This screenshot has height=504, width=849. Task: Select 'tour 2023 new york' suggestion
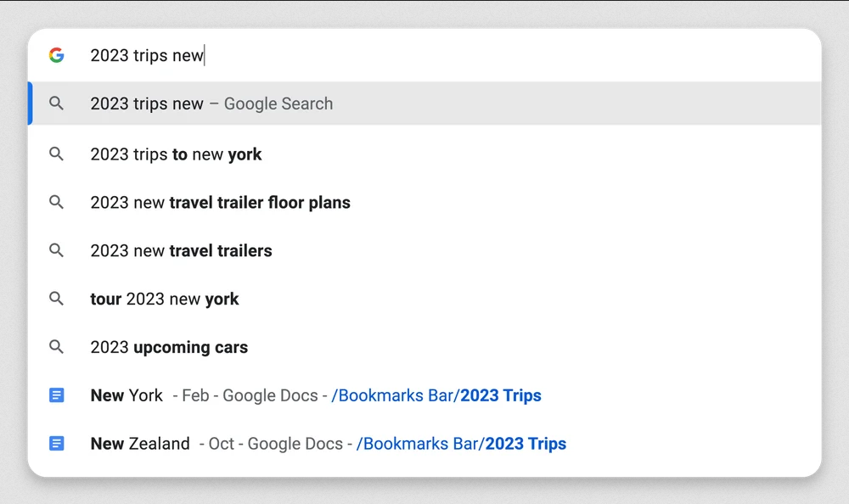pyautogui.click(x=165, y=299)
